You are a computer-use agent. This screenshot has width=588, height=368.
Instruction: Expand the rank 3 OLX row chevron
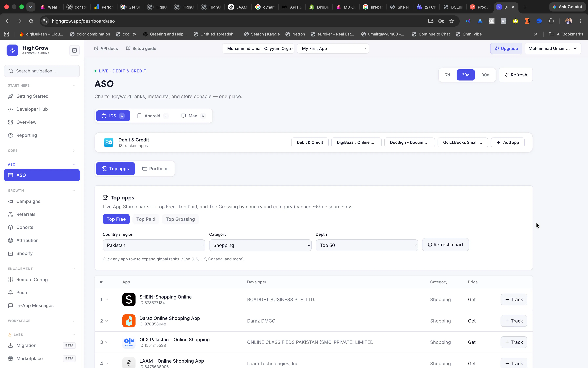pyautogui.click(x=107, y=342)
